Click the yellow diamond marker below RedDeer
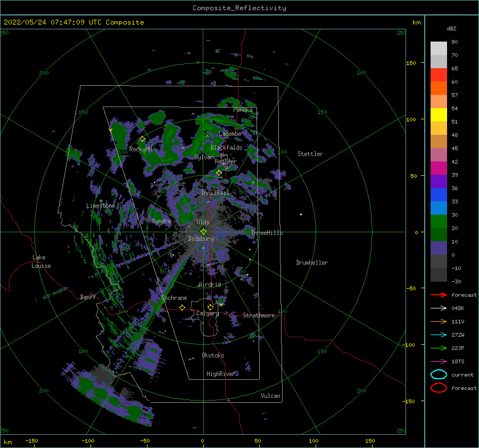Viewport: 479px width, 448px height. pyautogui.click(x=219, y=173)
